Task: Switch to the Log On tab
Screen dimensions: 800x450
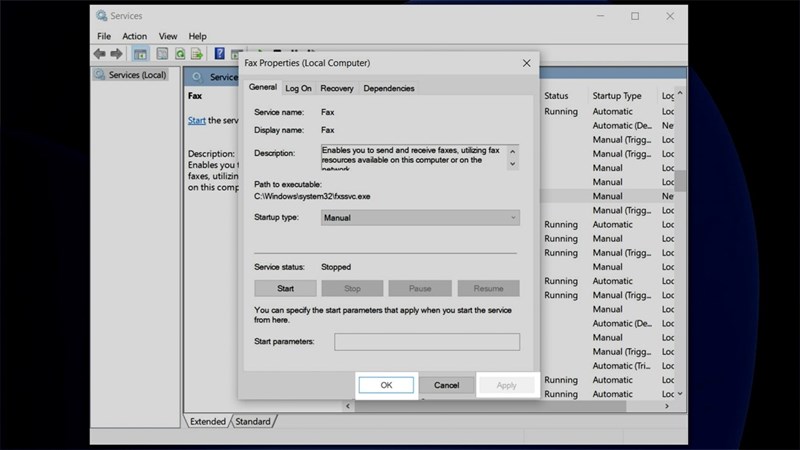Action: (298, 88)
